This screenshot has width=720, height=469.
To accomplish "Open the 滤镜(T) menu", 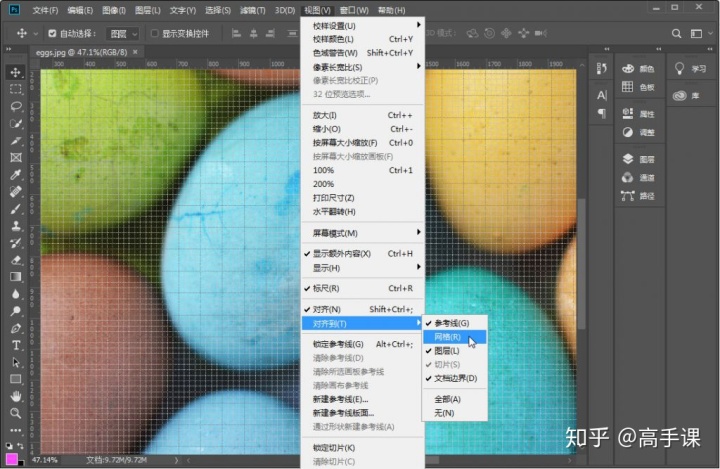I will point(253,10).
